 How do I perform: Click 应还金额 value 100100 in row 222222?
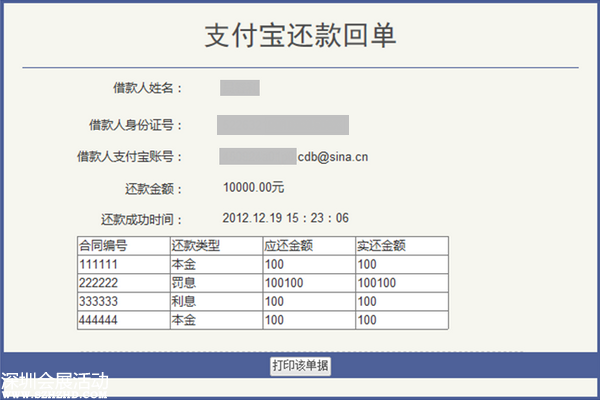tap(309, 283)
